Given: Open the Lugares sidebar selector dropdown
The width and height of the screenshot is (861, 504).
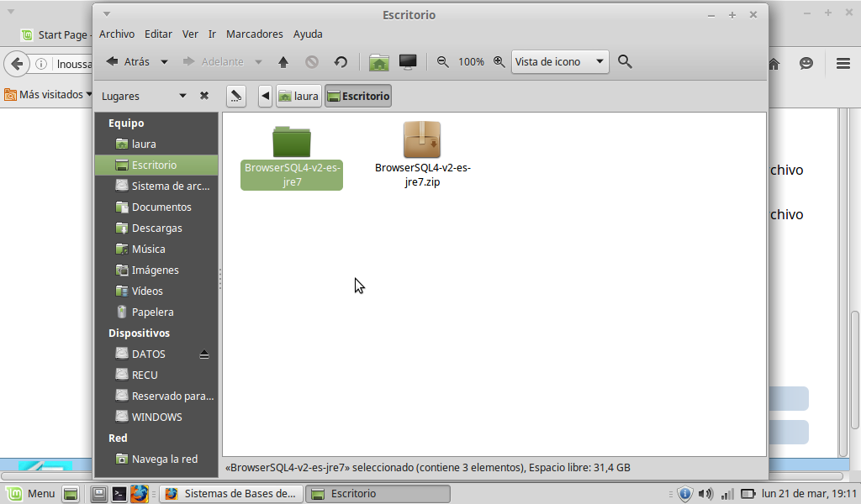Looking at the screenshot, I should pyautogui.click(x=182, y=96).
